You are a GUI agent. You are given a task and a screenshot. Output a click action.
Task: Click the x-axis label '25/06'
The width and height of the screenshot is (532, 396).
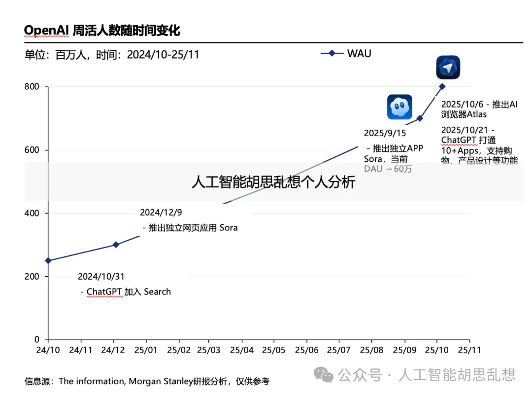[x=307, y=350]
